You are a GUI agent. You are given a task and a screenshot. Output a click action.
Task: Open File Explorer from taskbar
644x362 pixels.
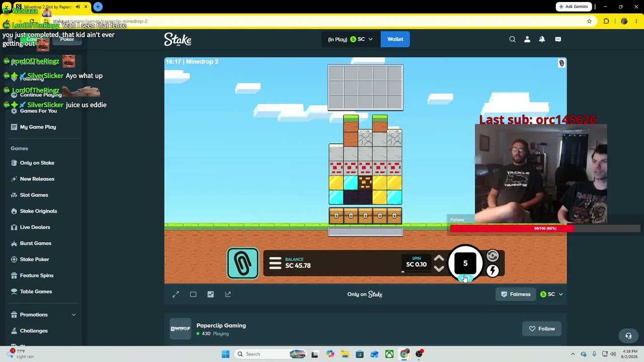345,354
